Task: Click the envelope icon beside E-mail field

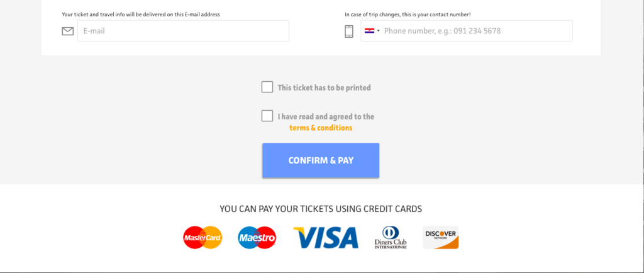Action: (x=68, y=31)
